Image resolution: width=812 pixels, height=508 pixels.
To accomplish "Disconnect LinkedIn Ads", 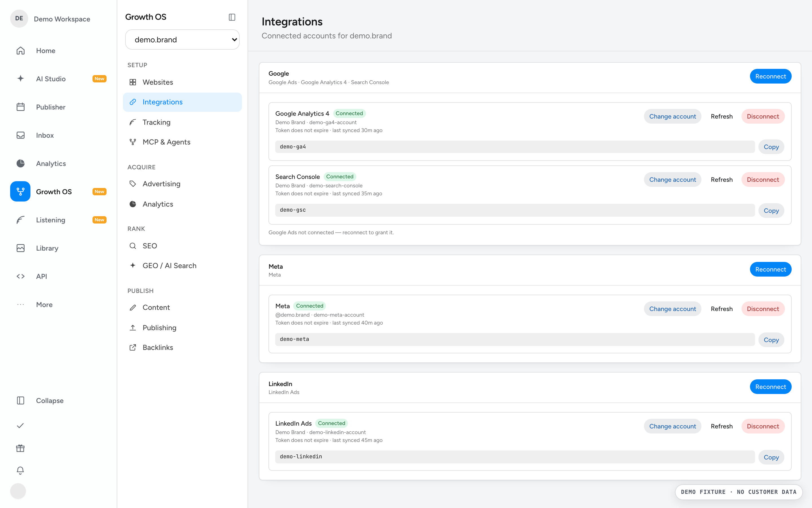I will pos(763,426).
